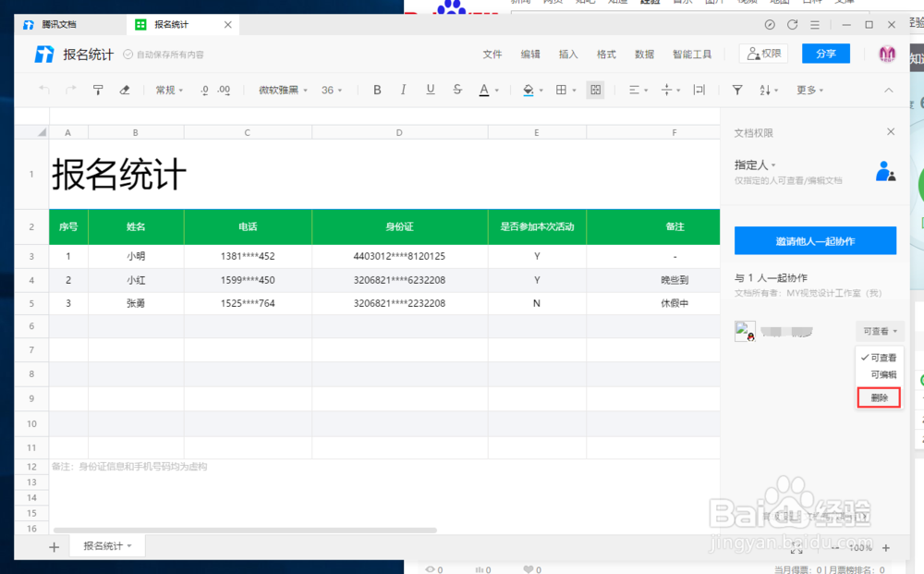Select row 5 header

pos(31,303)
